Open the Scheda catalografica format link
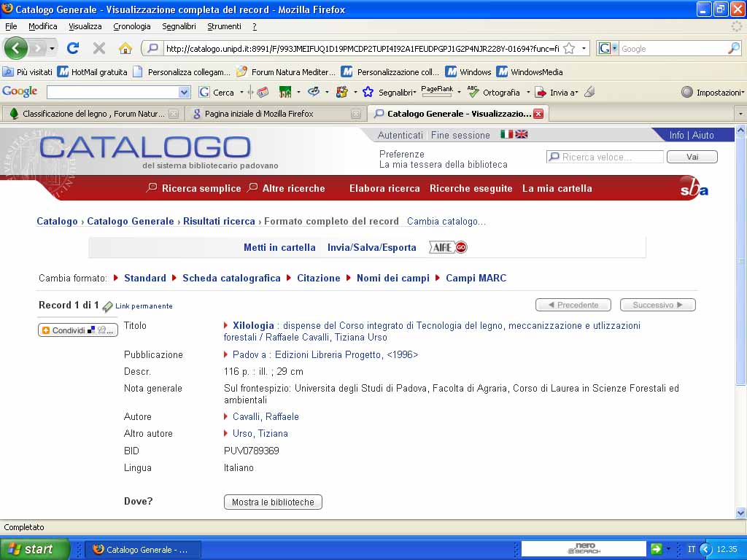 coord(231,278)
